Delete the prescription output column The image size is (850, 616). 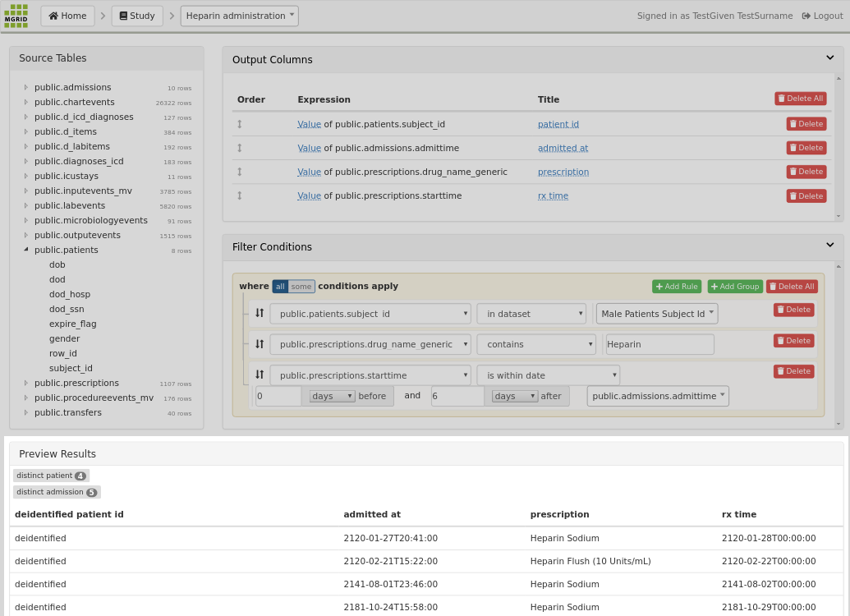806,172
